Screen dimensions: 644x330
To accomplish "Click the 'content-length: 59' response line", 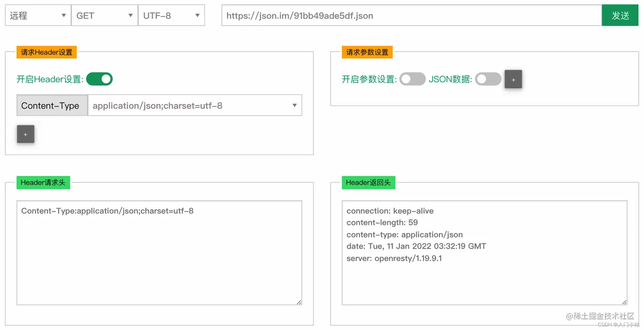I will tap(382, 222).
